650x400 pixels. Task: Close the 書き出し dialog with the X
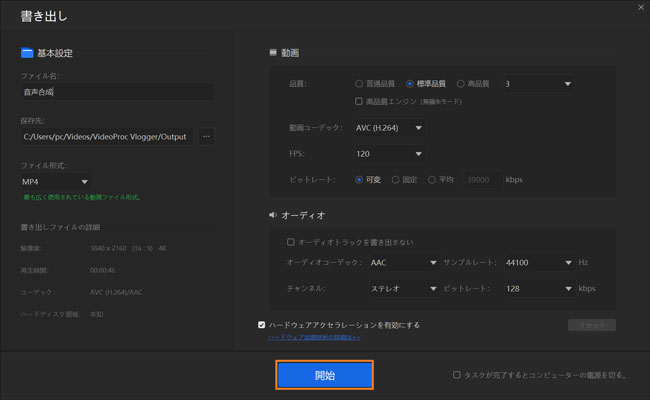(641, 7)
